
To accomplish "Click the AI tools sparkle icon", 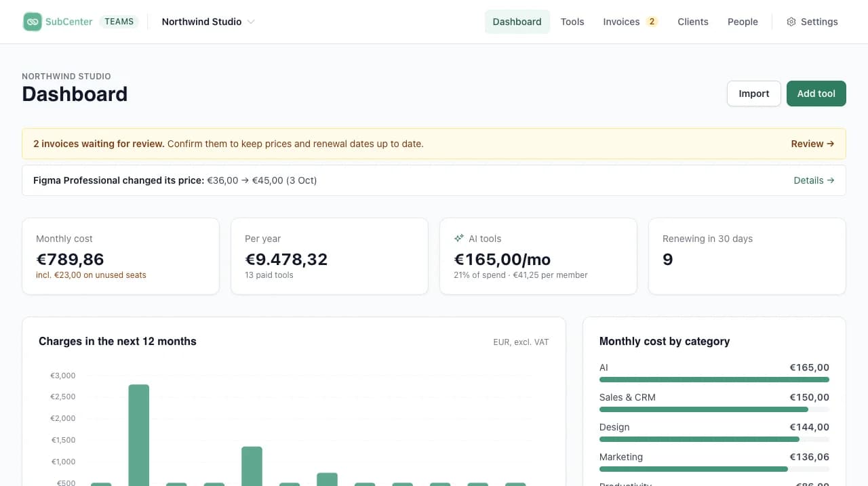I will 459,239.
